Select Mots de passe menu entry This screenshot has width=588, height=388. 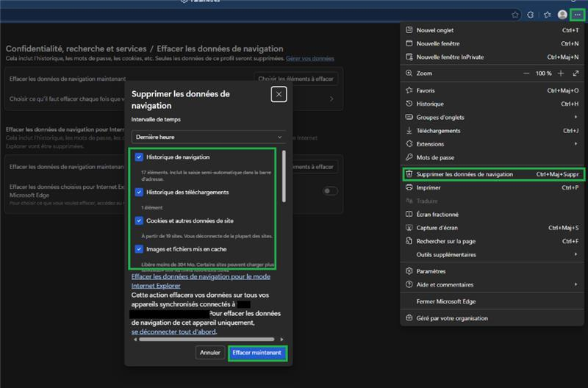coord(492,157)
